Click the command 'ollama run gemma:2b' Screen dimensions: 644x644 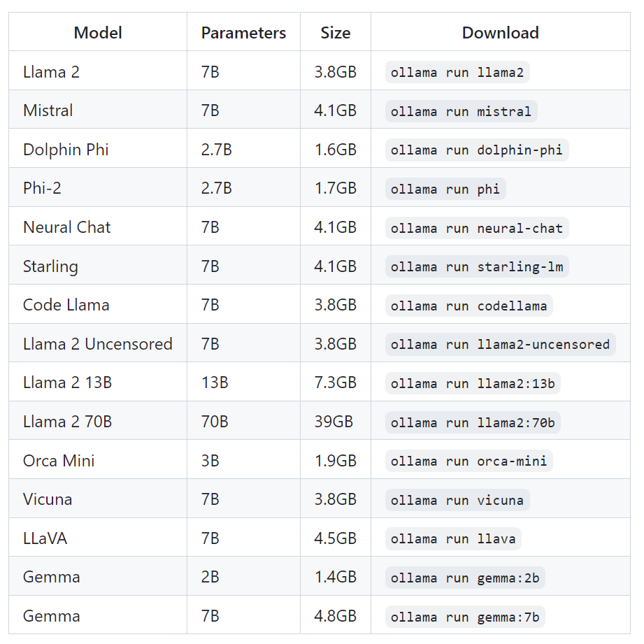[x=465, y=578]
